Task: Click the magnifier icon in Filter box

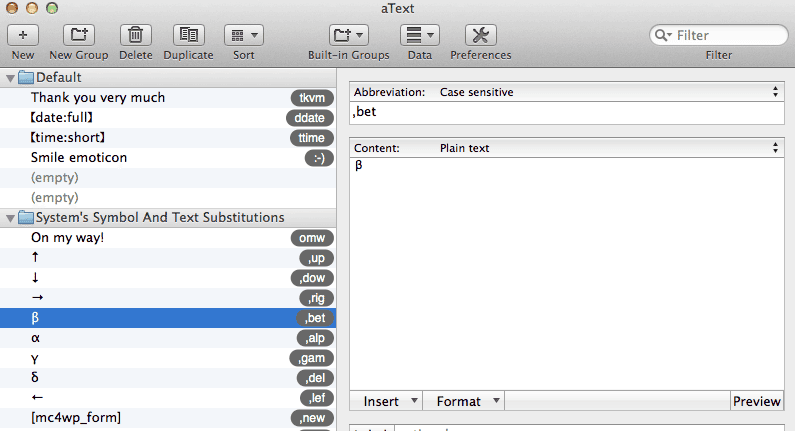Action: point(661,35)
